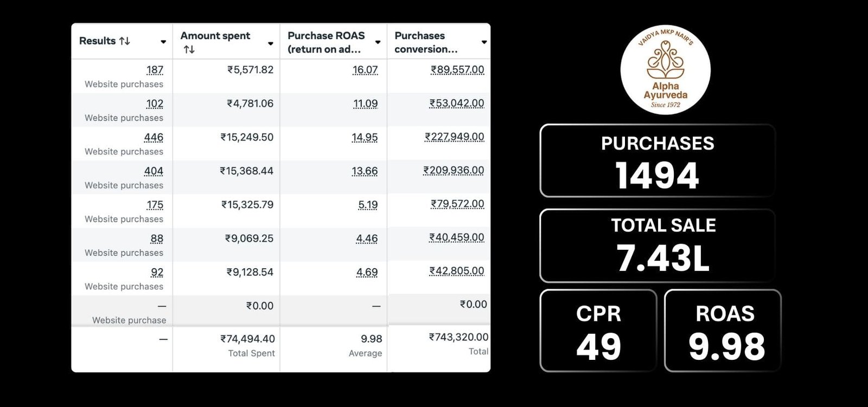The image size is (868, 407).
Task: Click the ROAS 9.98 metric card
Action: [x=723, y=331]
